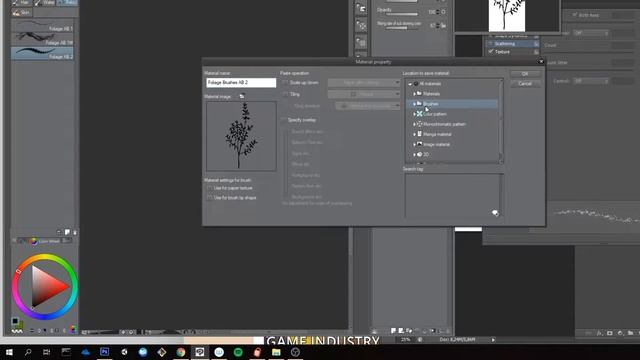This screenshot has height=360, width=640.
Task: Expand the Monochromatic pattern arrow
Action: point(414,124)
